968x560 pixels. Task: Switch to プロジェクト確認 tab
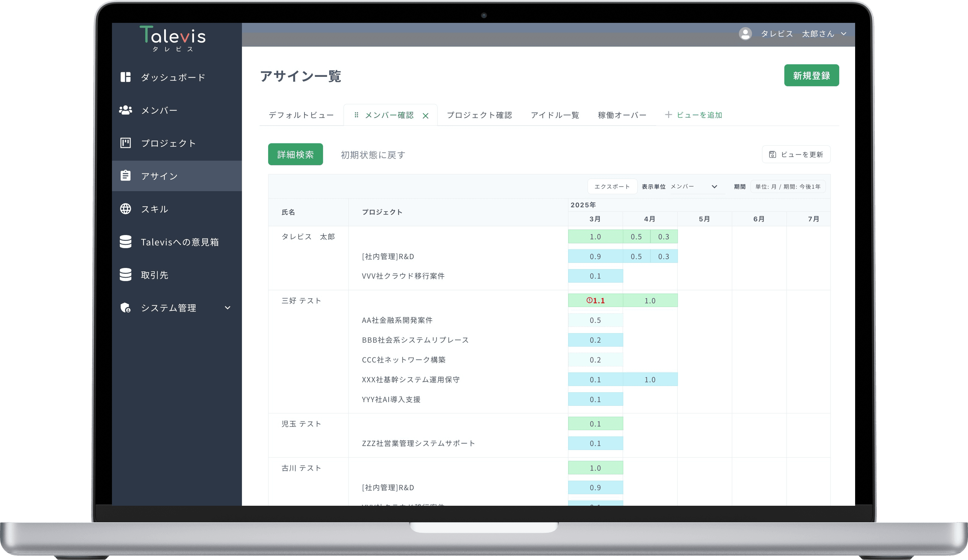(x=479, y=115)
